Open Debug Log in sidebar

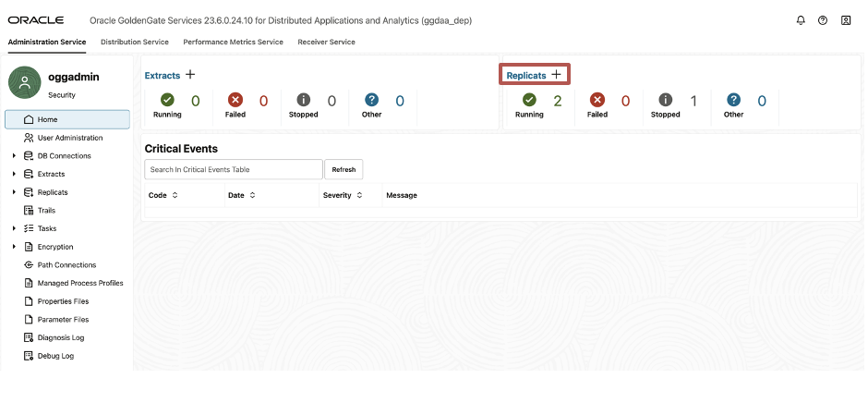56,356
